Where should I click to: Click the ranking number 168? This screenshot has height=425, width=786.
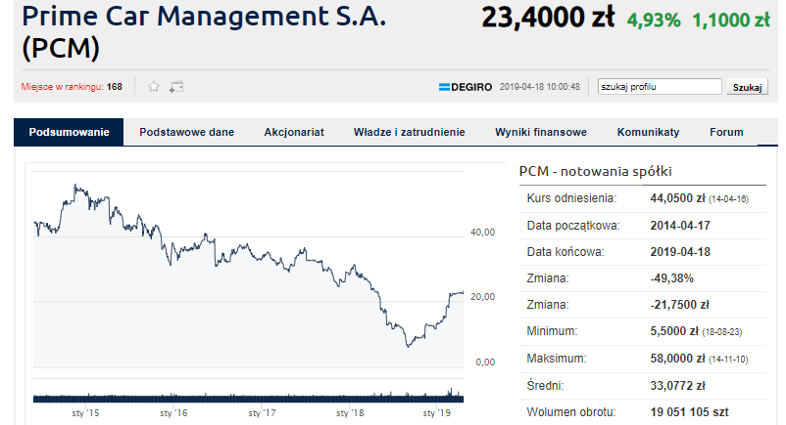pos(114,87)
